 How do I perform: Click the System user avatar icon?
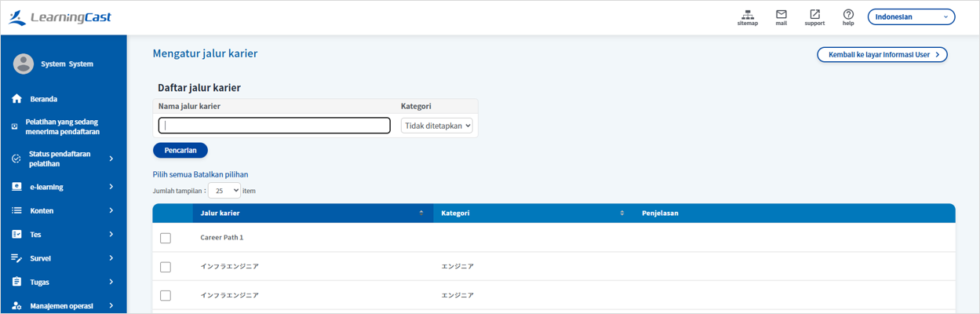coord(24,64)
